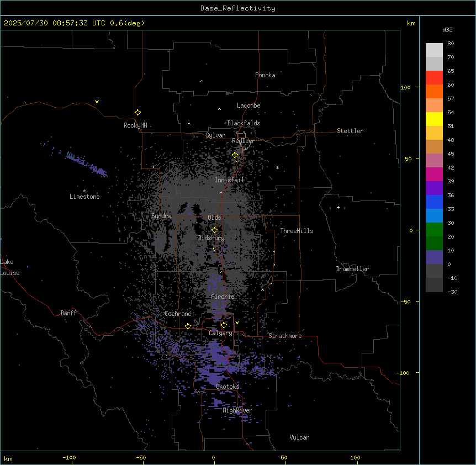This screenshot has height=465, width=476.
Task: Click the Sylvan label on map
Action: pos(215,135)
